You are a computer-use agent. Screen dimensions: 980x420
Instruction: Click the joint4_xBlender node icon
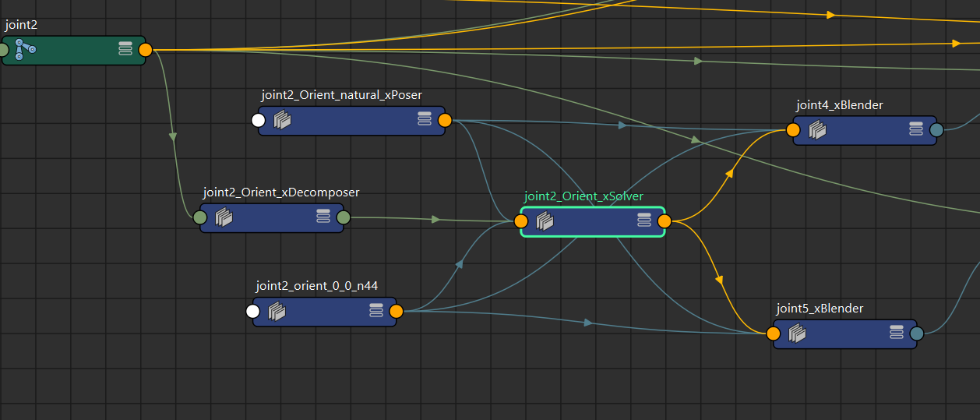816,130
